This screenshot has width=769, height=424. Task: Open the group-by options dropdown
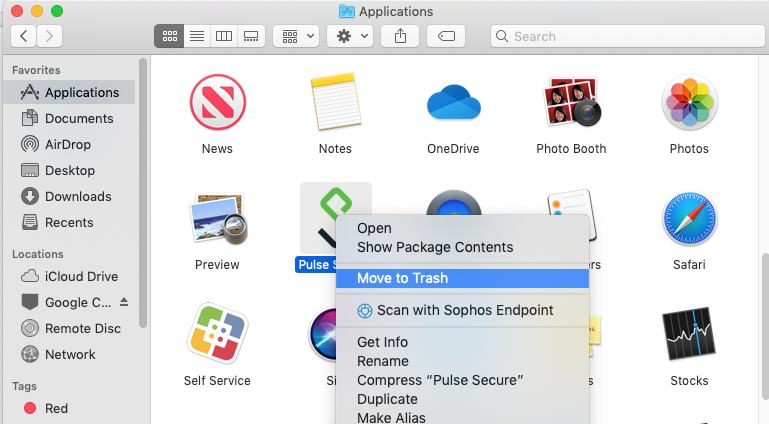pyautogui.click(x=296, y=36)
